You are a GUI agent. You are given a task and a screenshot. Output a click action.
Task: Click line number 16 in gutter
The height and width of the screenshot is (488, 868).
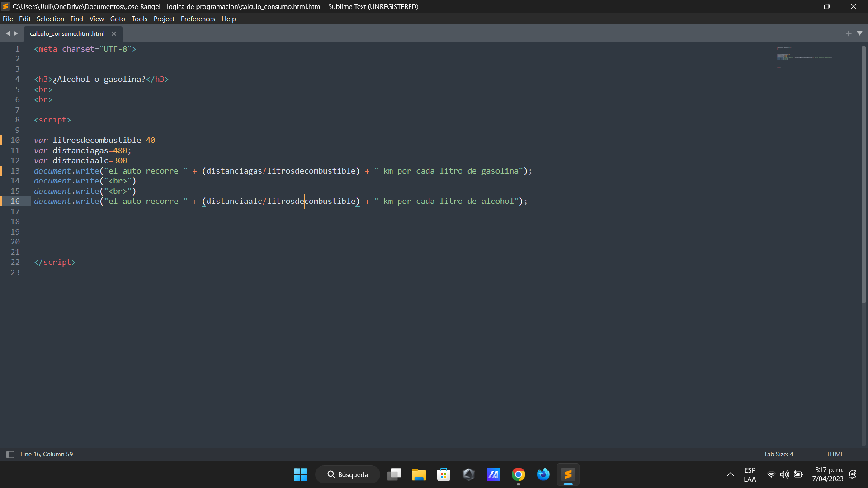point(15,201)
